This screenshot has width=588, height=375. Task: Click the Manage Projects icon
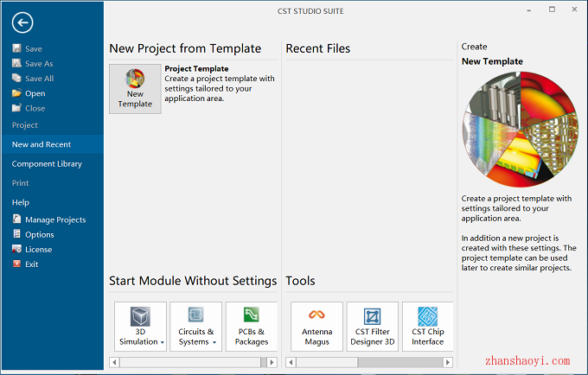coord(16,219)
